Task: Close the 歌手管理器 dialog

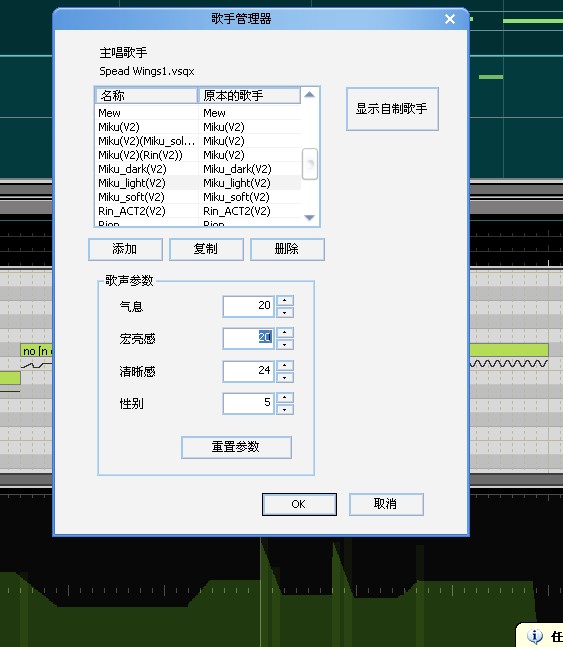Action: [450, 19]
